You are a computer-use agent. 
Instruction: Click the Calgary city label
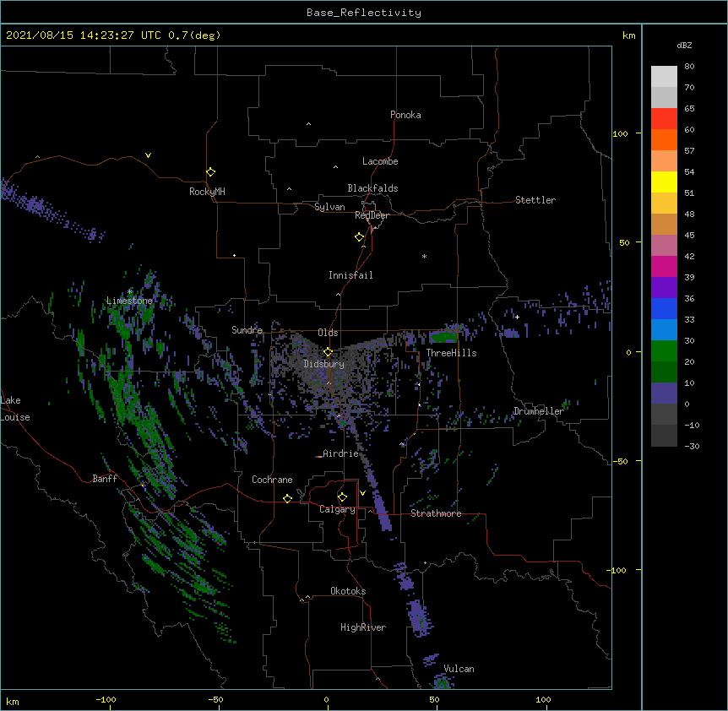tap(338, 509)
